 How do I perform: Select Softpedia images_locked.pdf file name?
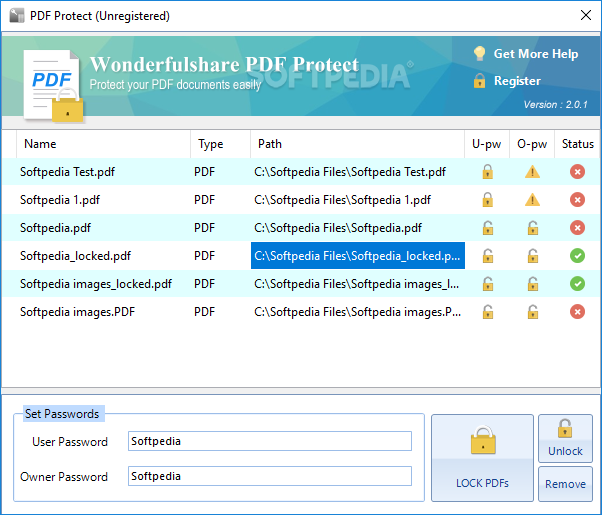[96, 284]
